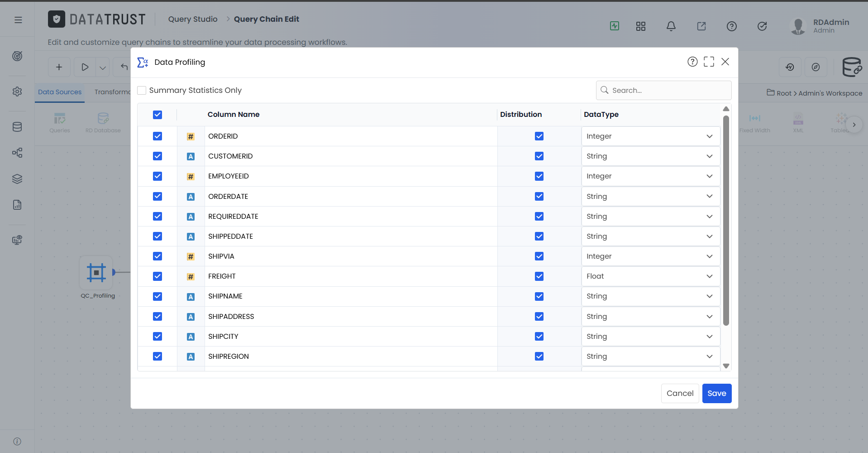This screenshot has width=868, height=453.
Task: Open the hamburger menu icon
Action: tap(18, 20)
